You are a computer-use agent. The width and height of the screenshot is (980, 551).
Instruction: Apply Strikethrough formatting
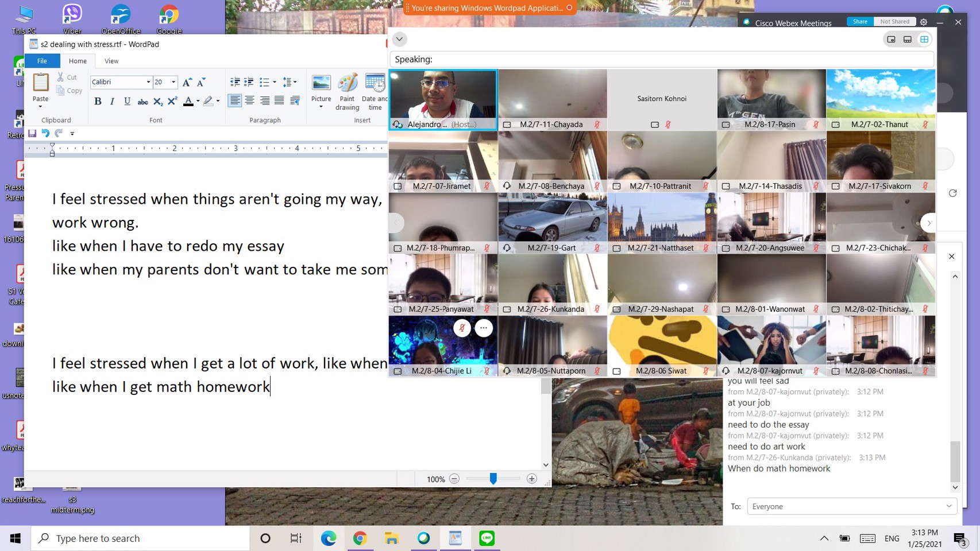click(142, 102)
